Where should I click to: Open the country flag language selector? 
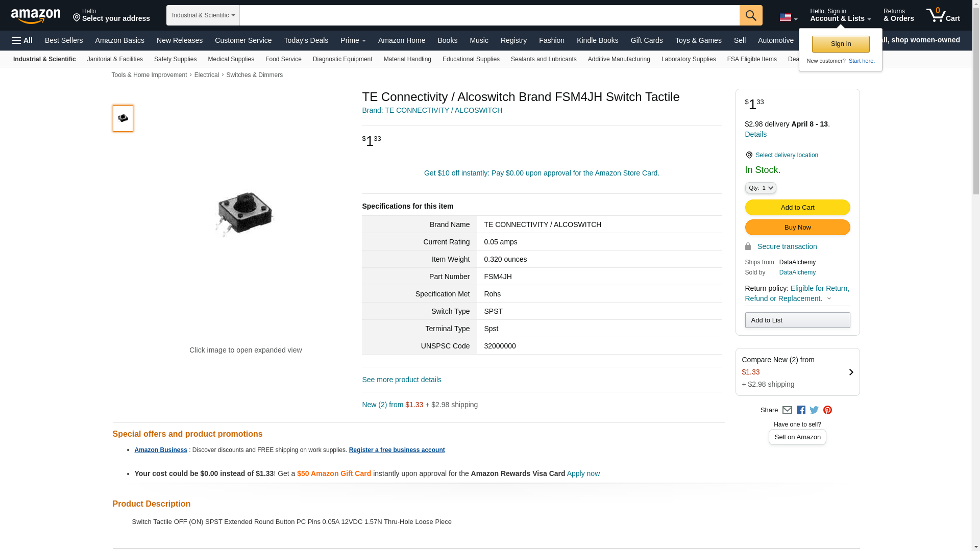pos(788,17)
